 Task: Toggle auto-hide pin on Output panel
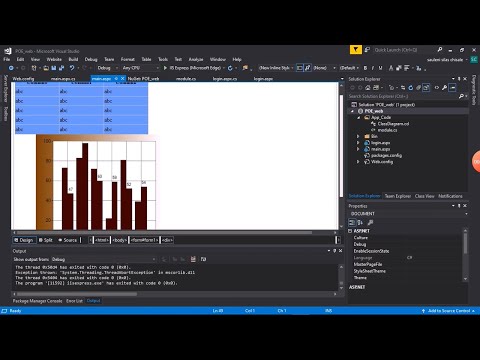pos(334,251)
